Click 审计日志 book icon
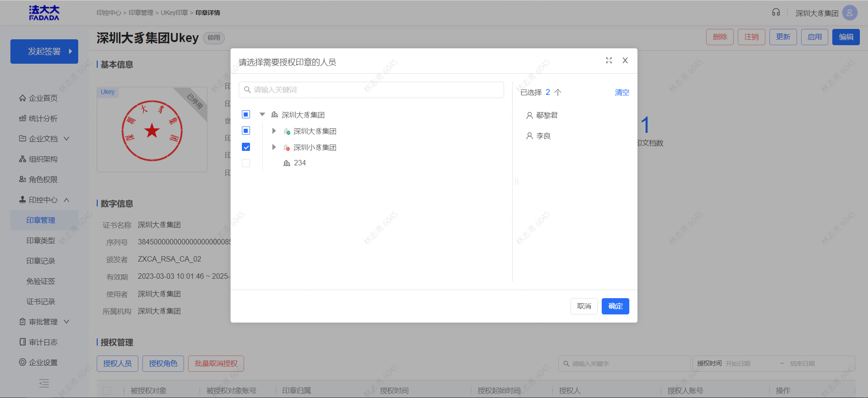868x398 pixels. click(x=23, y=342)
